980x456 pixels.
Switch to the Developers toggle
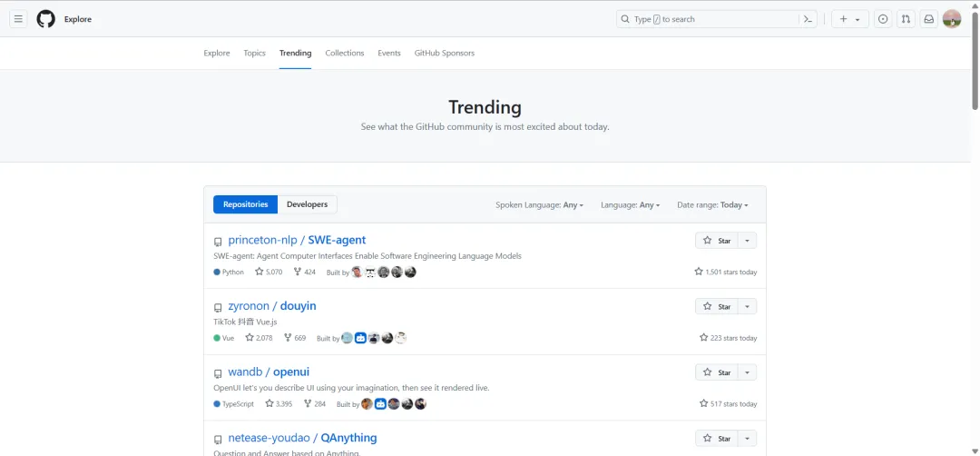[307, 204]
